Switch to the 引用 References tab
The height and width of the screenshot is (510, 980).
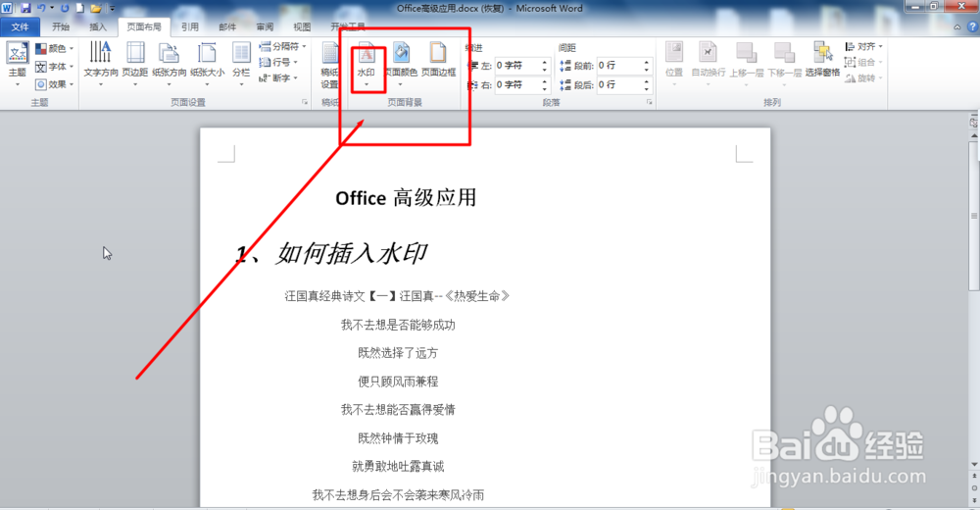pyautogui.click(x=190, y=26)
